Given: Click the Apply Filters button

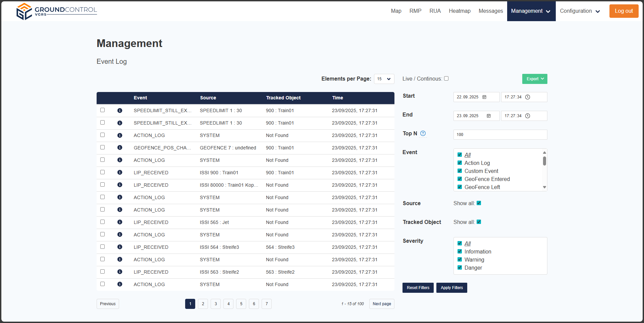Looking at the screenshot, I should pos(451,288).
